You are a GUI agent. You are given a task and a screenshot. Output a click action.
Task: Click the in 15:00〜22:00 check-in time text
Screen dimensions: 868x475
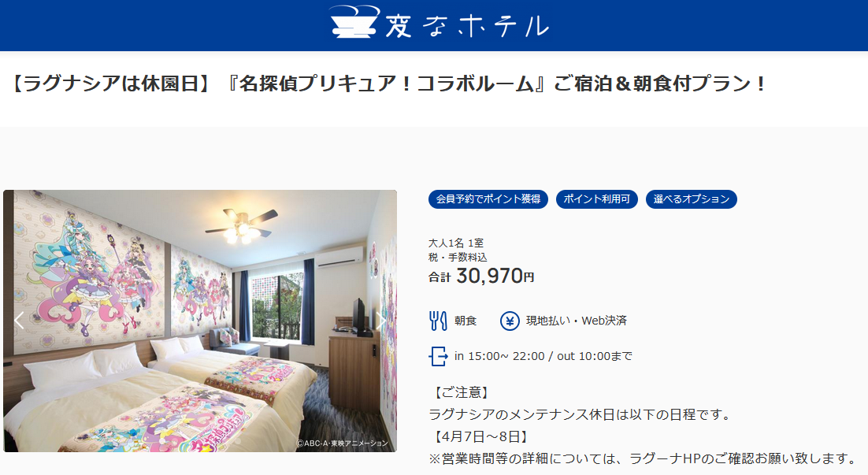[499, 356]
